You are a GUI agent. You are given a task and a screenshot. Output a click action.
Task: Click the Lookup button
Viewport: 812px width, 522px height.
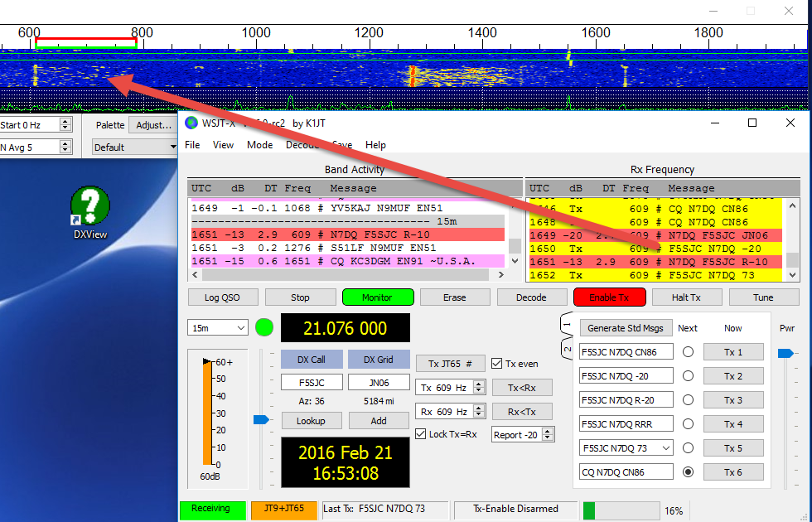click(312, 421)
